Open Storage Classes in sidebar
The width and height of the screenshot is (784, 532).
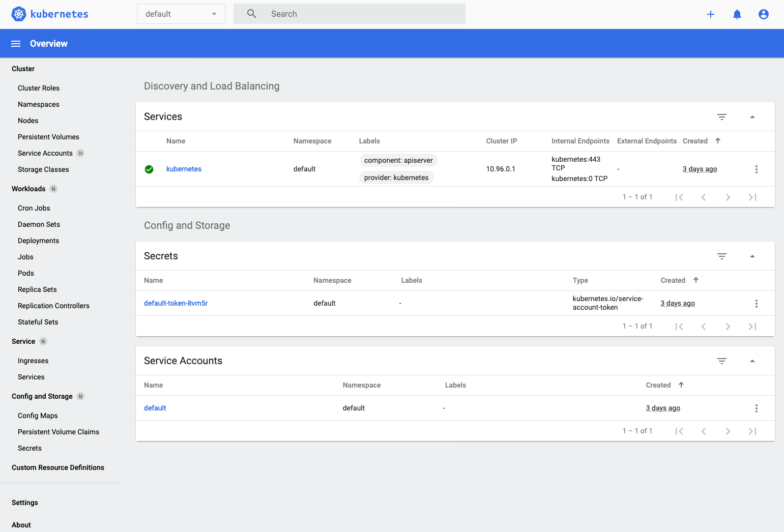[43, 169]
